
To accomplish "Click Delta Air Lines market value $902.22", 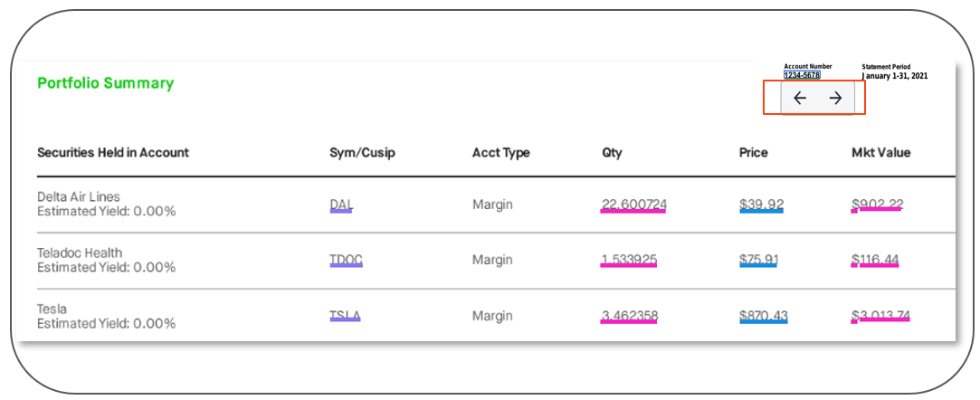I will coord(877,205).
